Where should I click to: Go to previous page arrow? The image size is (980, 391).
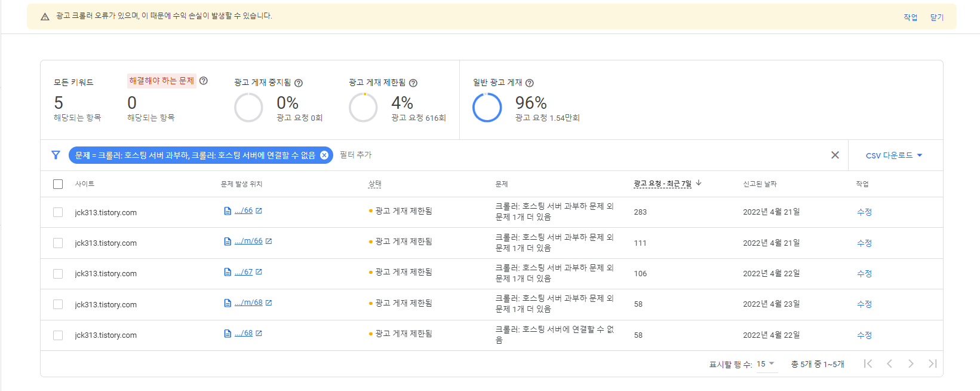pyautogui.click(x=889, y=363)
